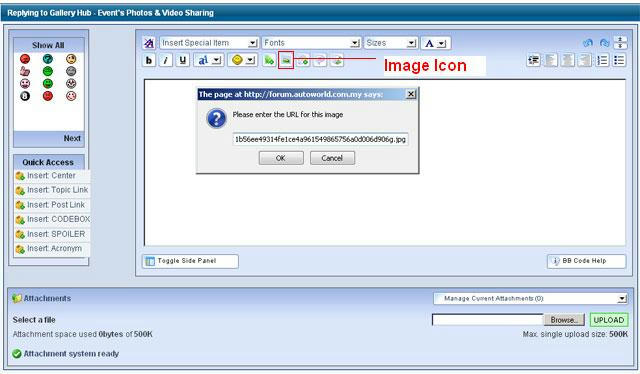Click the outdent text icon
The width and height of the screenshot is (640, 374).
tap(533, 60)
